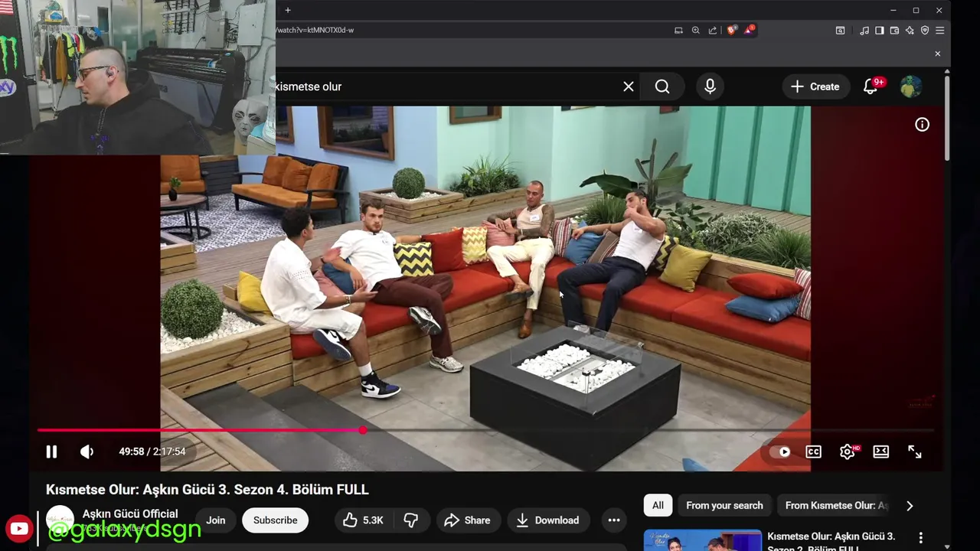Open the Create menu button

[815, 86]
